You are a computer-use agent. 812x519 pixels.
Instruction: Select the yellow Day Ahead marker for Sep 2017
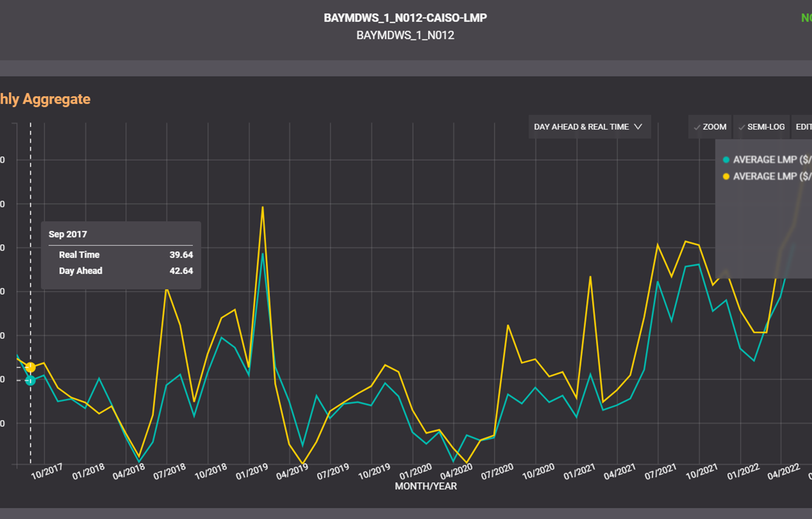click(x=31, y=367)
